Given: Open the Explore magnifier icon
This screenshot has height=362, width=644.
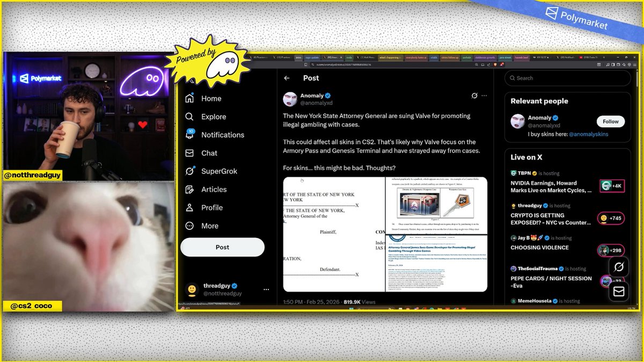Looking at the screenshot, I should pyautogui.click(x=189, y=117).
